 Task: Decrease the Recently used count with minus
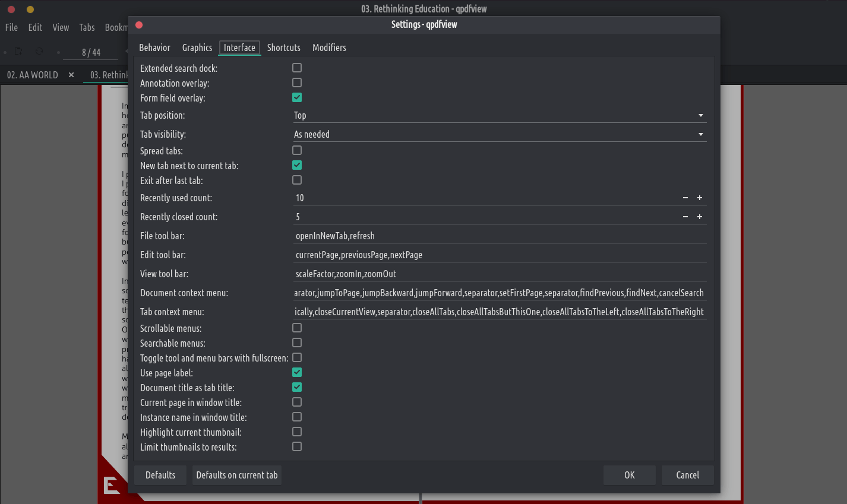click(685, 198)
